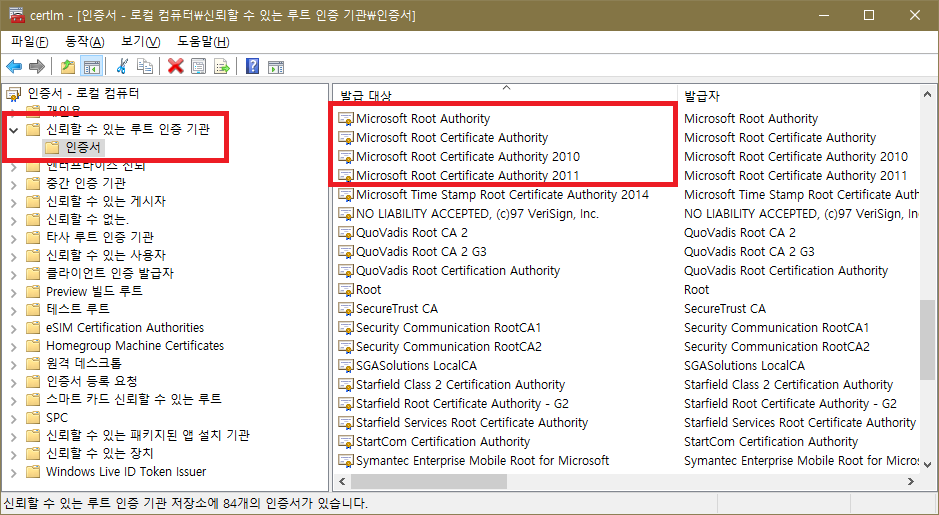
Task: Select QuoVadis Root Certification Authority row
Action: pos(458,271)
